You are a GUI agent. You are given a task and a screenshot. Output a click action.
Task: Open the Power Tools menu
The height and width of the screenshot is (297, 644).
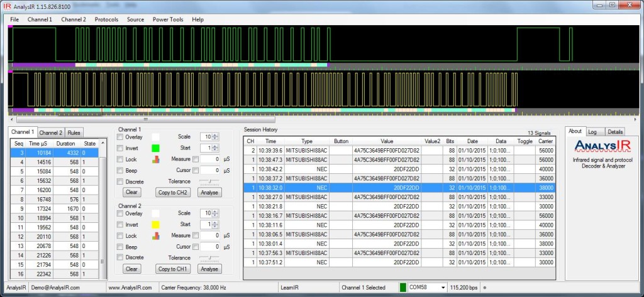168,19
